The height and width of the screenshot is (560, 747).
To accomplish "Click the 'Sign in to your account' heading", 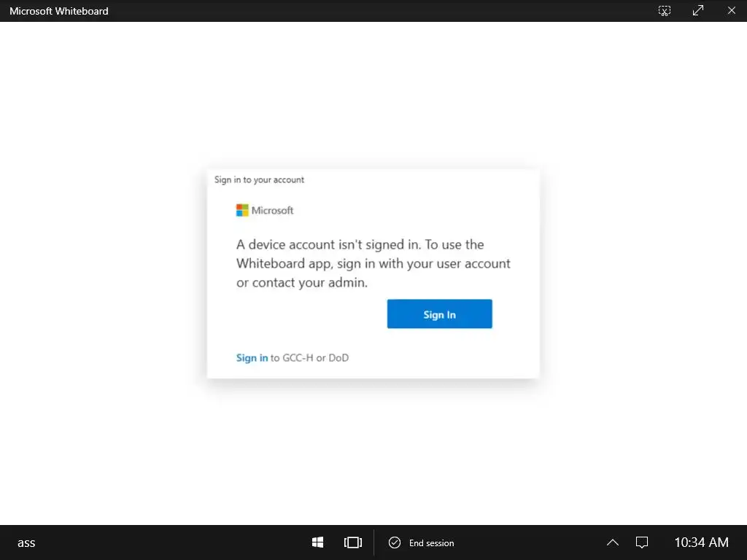I will (x=259, y=179).
